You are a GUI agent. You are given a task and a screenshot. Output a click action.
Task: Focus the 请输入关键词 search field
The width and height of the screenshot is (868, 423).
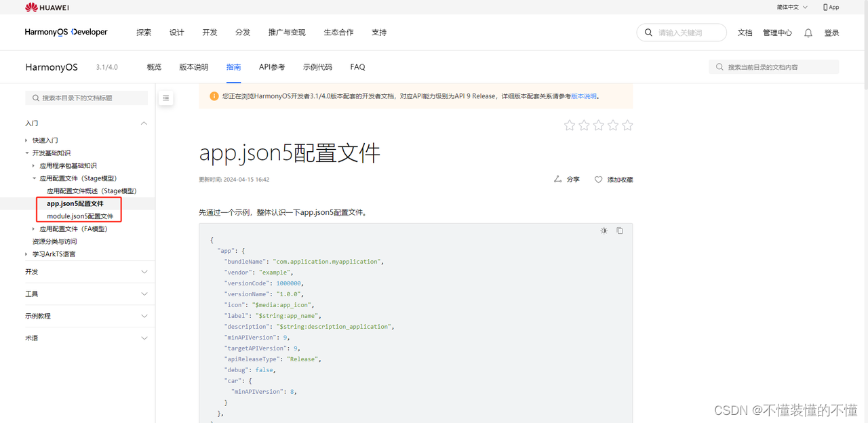tap(682, 33)
